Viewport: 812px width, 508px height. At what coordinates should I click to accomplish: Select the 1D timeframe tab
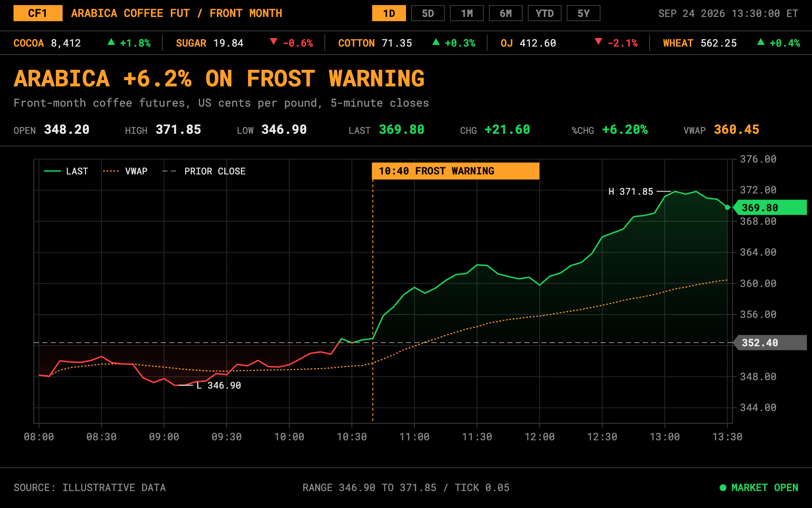[x=389, y=14]
